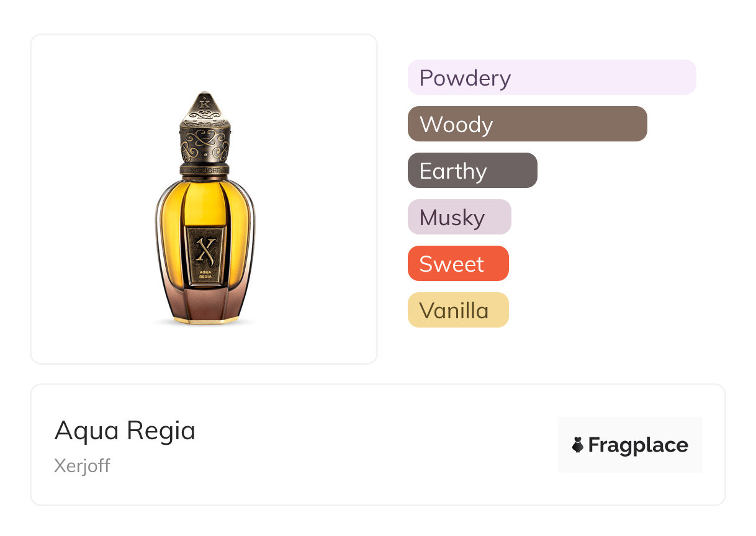Click the Fragplace bottle logo icon
The image size is (756, 536).
[x=578, y=445]
